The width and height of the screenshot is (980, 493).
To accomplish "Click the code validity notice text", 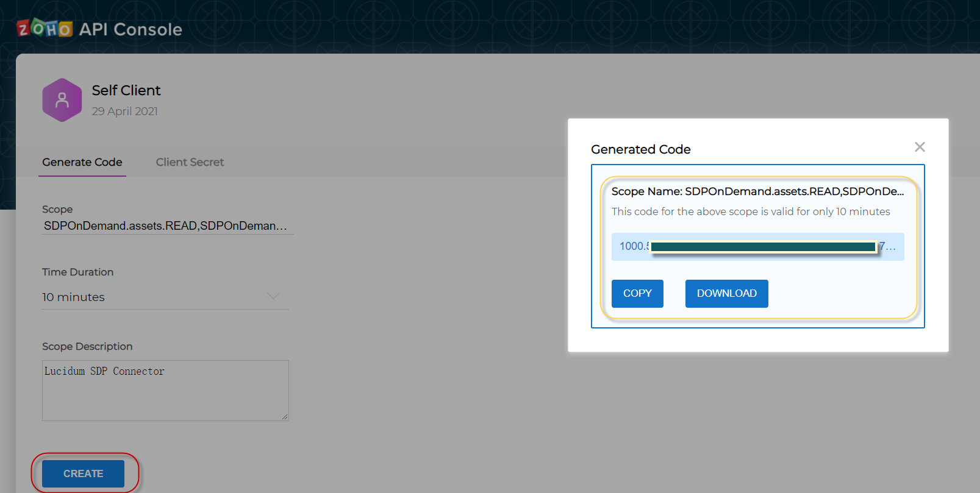I will [751, 211].
